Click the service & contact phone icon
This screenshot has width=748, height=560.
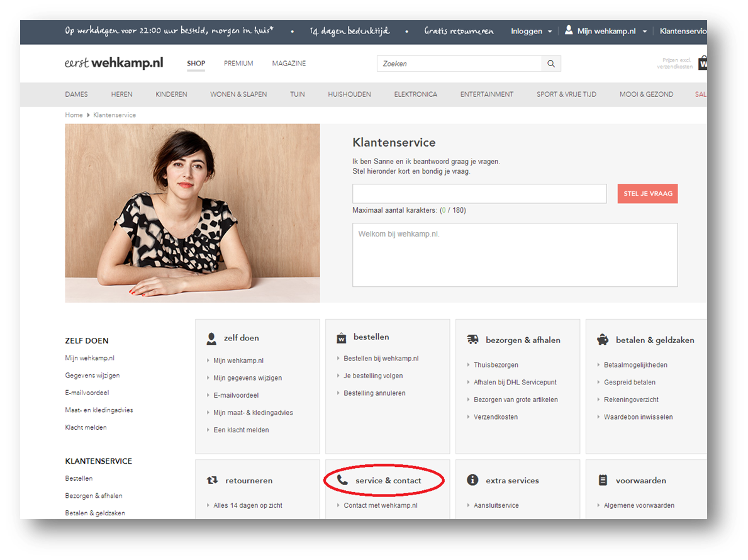(x=342, y=479)
